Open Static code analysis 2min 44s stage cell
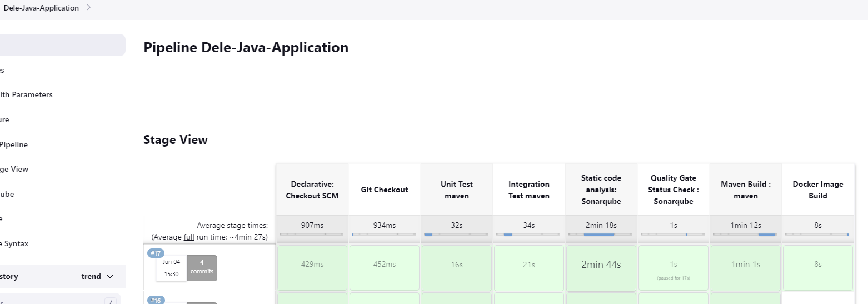The height and width of the screenshot is (304, 868). click(601, 265)
